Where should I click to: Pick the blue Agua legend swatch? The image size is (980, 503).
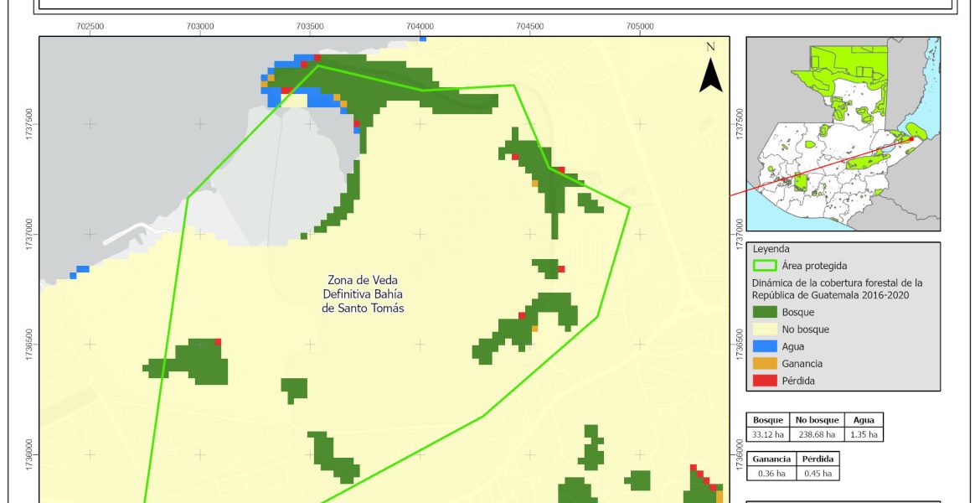763,346
